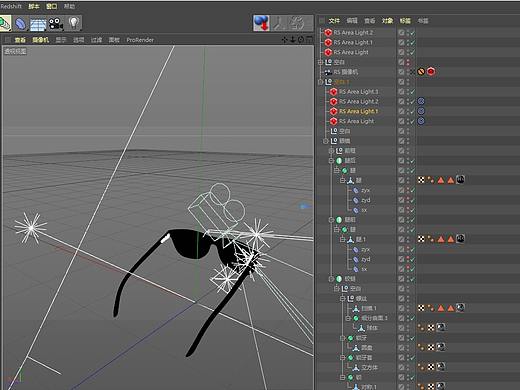Select the RS 摄像机 camera object
This screenshot has width=520, height=390.
click(346, 72)
